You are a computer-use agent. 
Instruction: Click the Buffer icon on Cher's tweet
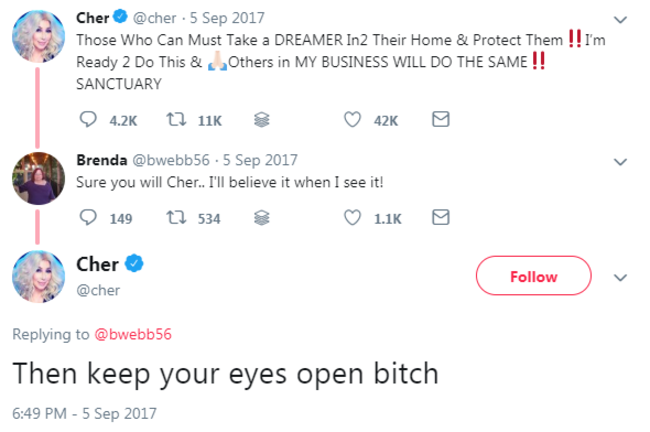261,120
